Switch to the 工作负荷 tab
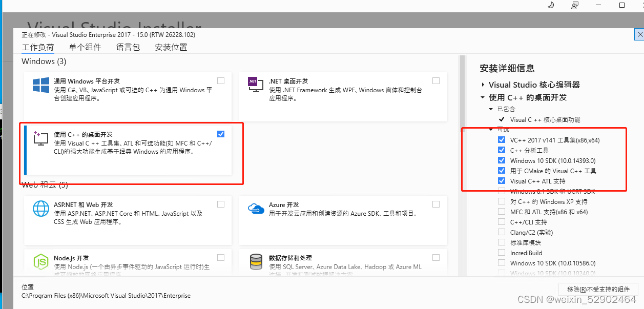Image resolution: width=644 pixels, height=309 pixels. 38,47
